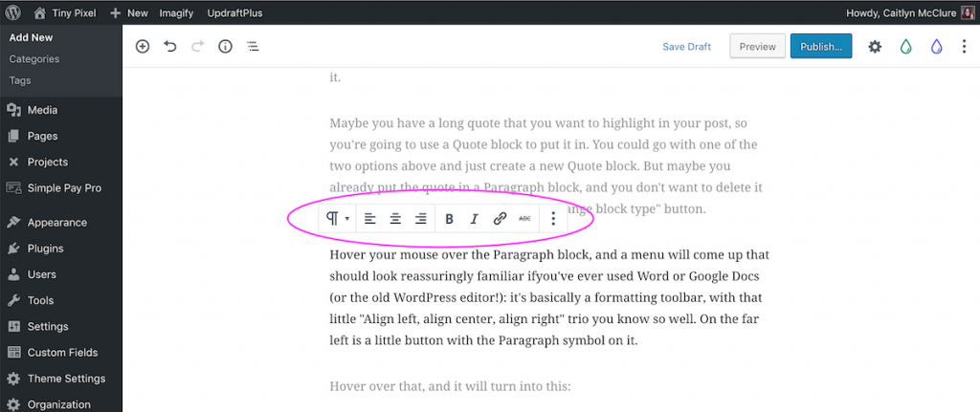The width and height of the screenshot is (980, 412).
Task: Open block more options menu
Action: (553, 219)
